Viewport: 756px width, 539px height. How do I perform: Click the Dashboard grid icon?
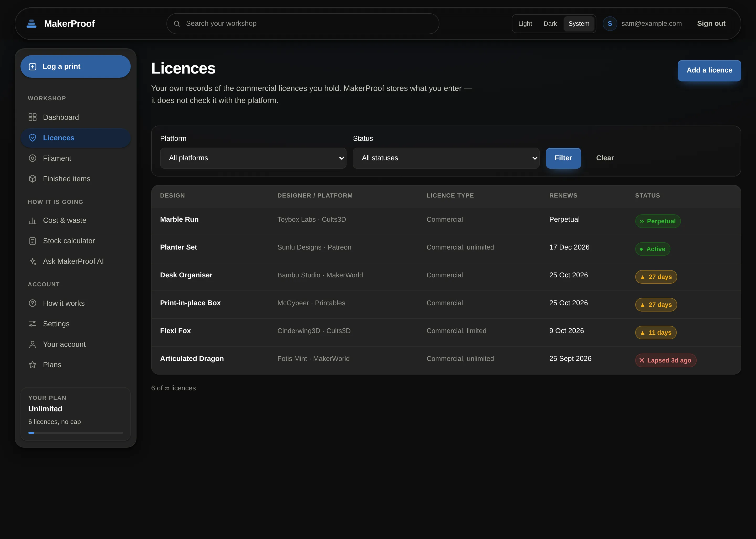tap(33, 117)
